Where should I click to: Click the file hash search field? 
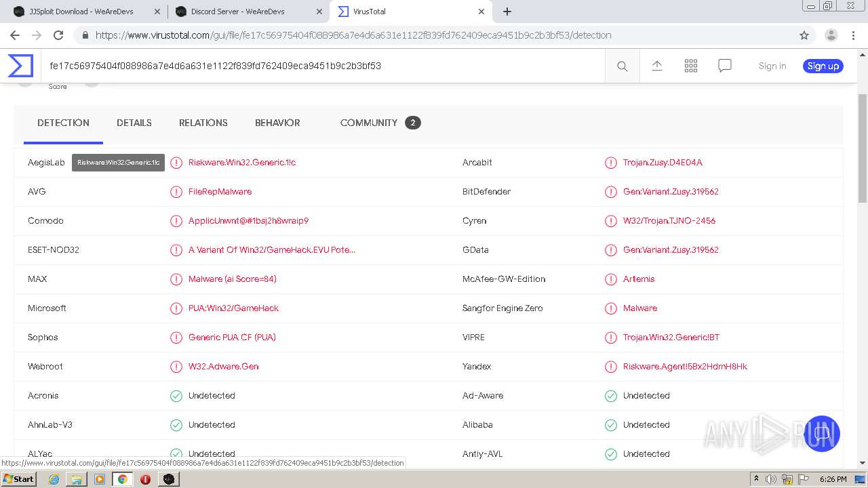click(x=322, y=66)
